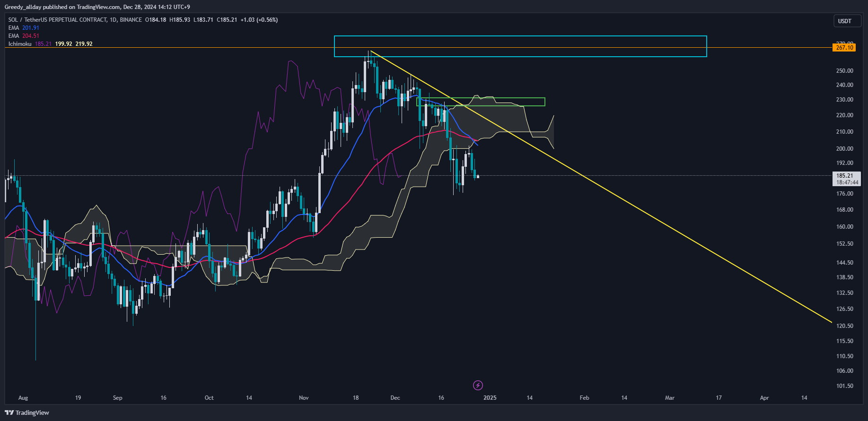Click the purple lightning bolt event icon
The height and width of the screenshot is (421, 868).
(x=478, y=385)
